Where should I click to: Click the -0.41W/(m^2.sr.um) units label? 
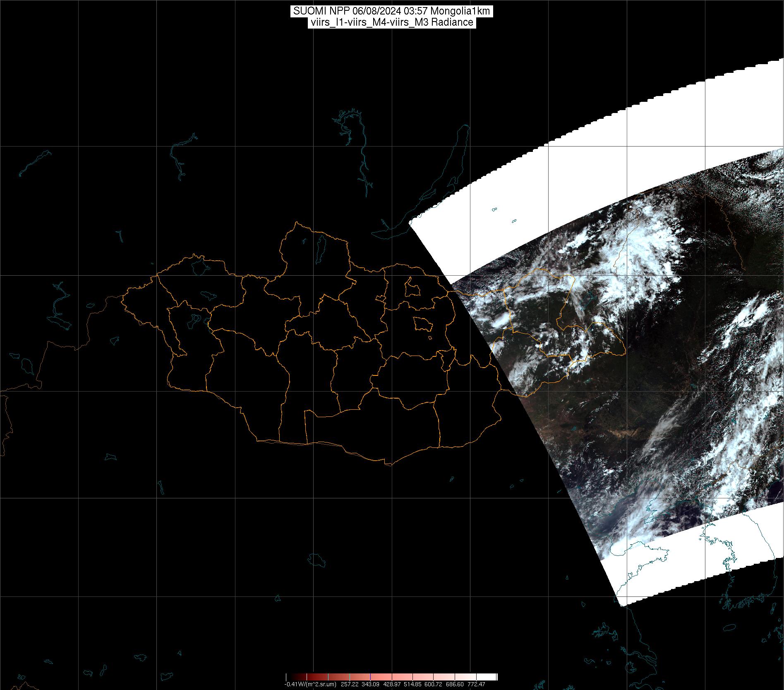click(310, 684)
